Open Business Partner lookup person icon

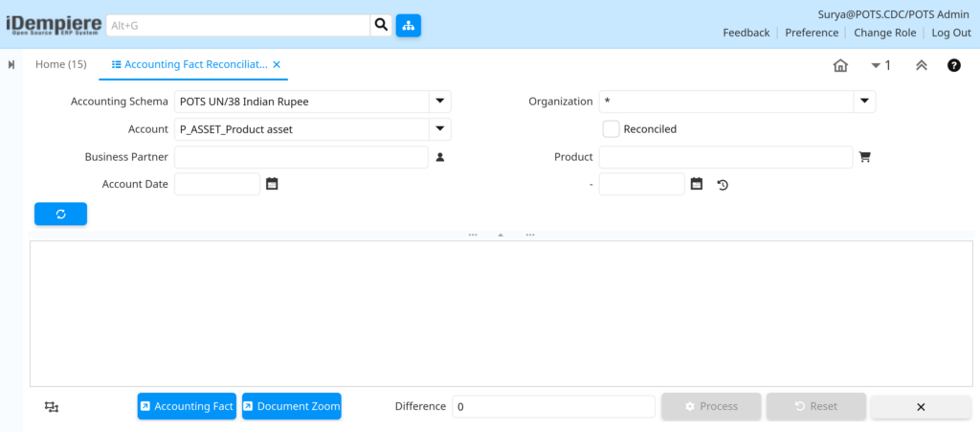440,157
